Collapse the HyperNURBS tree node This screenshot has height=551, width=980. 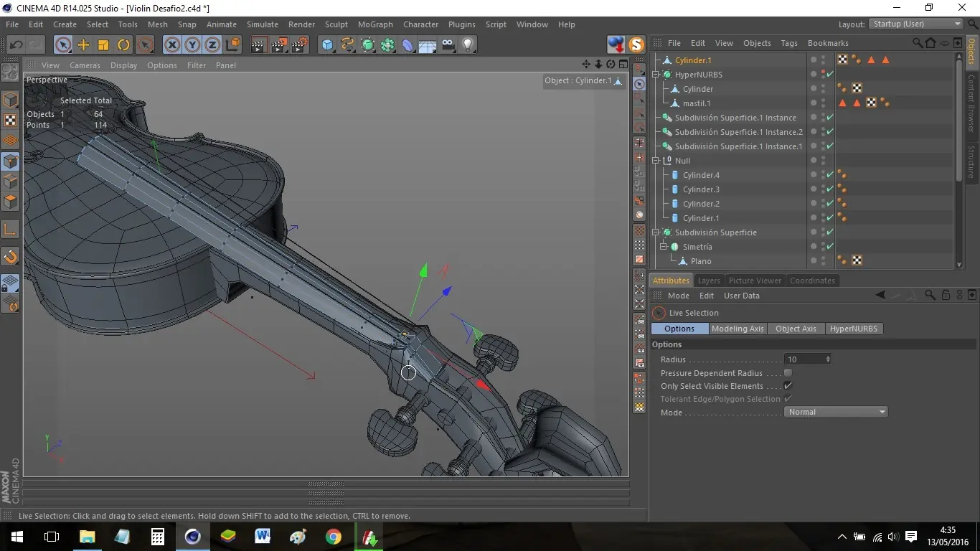(656, 75)
